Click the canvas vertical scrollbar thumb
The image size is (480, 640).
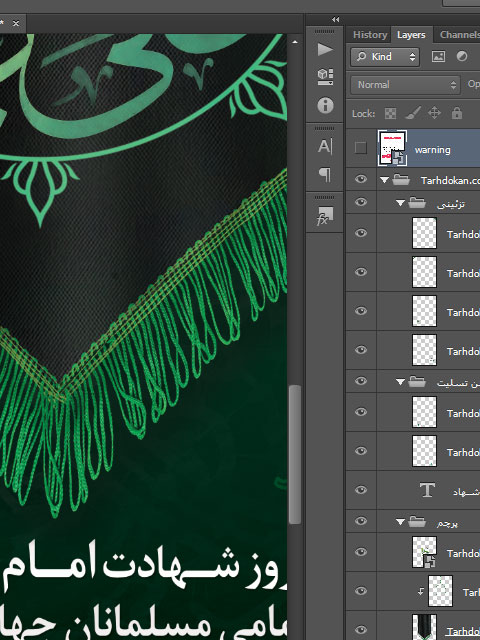point(295,454)
